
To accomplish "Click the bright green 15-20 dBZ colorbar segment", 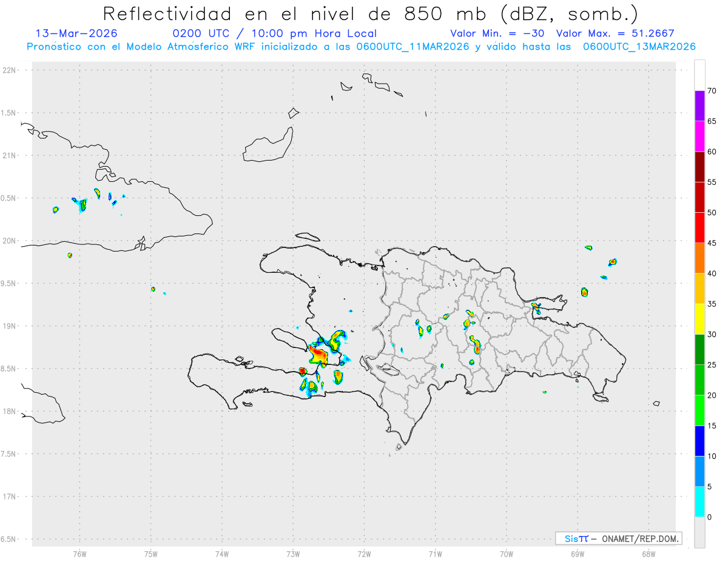I will (x=699, y=410).
